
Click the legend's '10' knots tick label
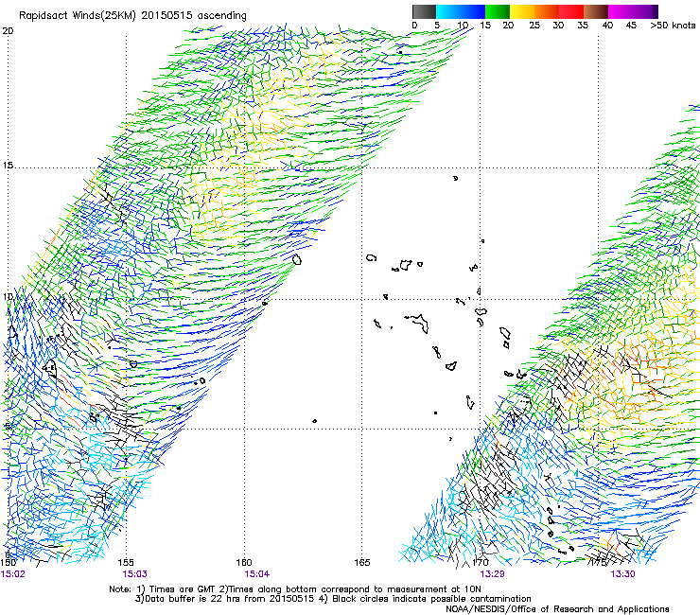(x=463, y=25)
